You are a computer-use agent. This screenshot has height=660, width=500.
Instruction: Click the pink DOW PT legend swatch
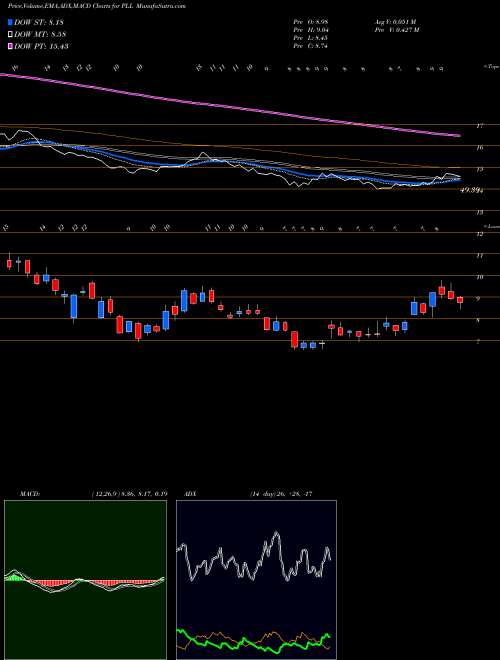pos(10,46)
